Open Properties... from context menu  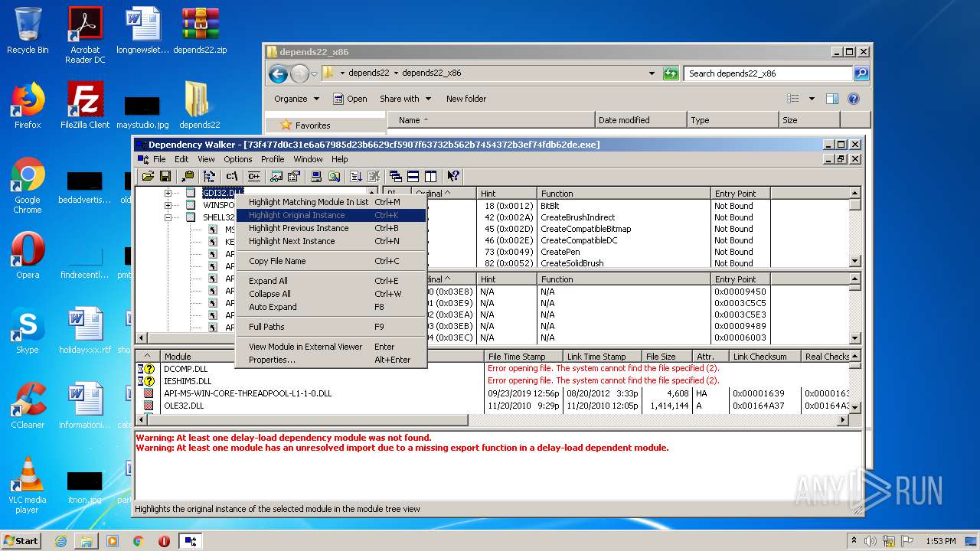tap(331, 360)
